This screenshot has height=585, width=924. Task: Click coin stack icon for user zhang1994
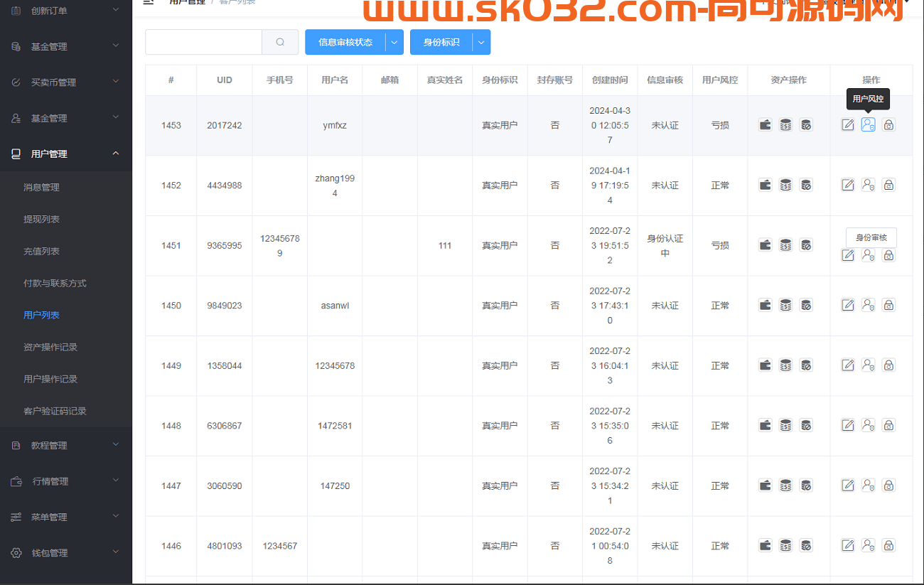[785, 186]
